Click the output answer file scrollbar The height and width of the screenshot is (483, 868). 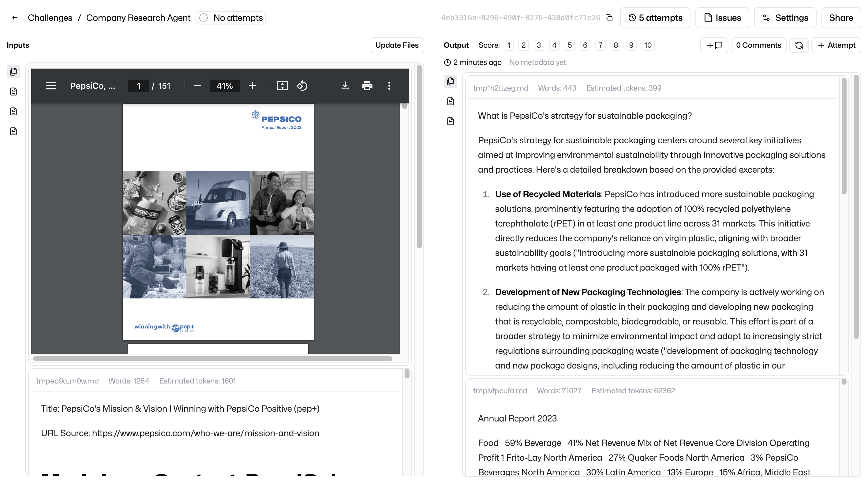point(844,136)
